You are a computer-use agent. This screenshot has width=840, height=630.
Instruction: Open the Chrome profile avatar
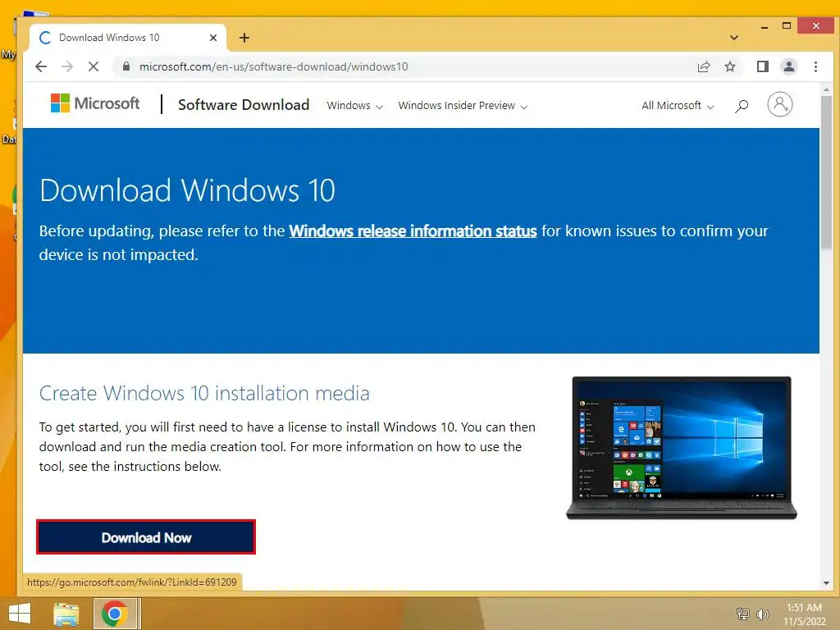click(788, 66)
